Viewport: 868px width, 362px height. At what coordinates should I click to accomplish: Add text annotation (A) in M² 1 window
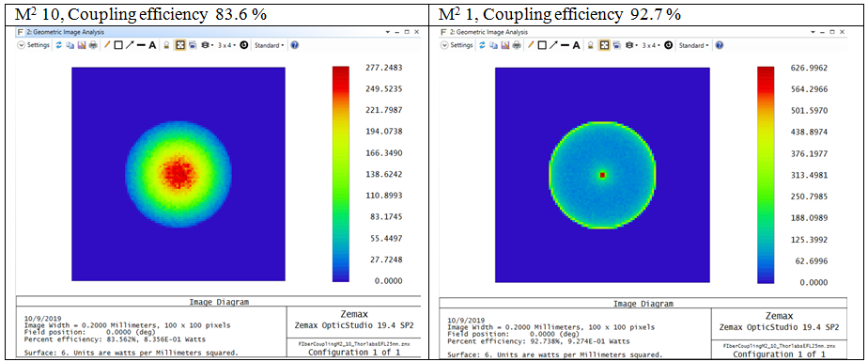pos(576,45)
